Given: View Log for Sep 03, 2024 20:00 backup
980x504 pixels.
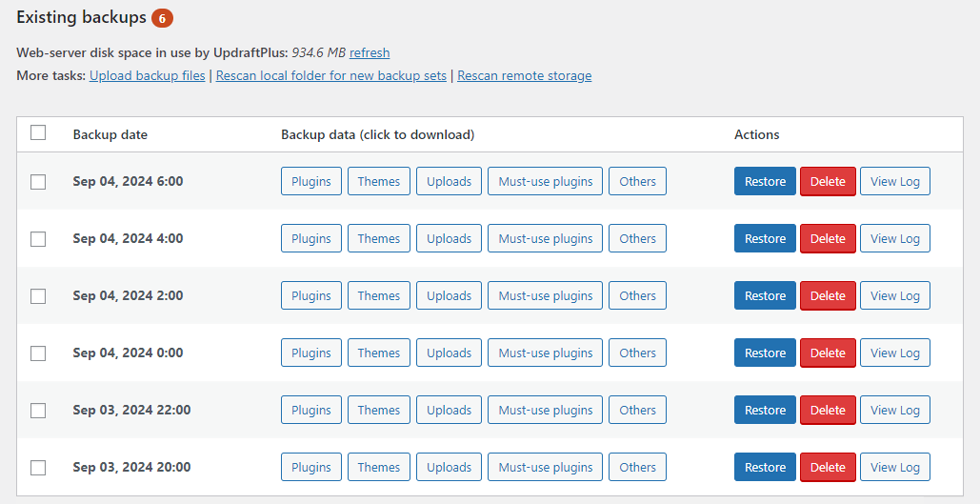Looking at the screenshot, I should click(895, 467).
